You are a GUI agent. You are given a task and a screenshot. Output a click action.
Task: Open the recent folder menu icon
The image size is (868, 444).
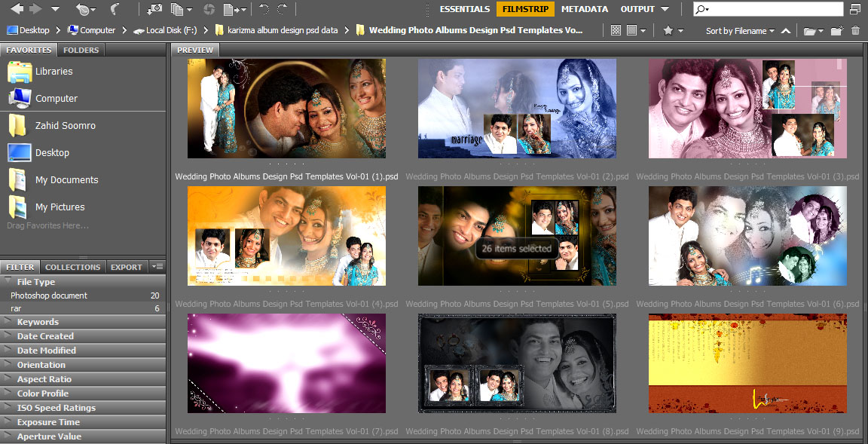click(x=813, y=31)
